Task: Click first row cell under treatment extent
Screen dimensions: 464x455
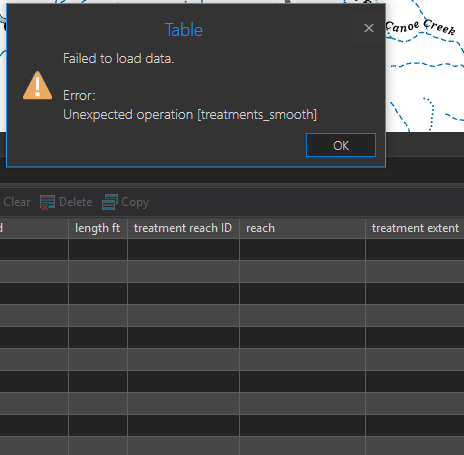Action: point(415,249)
